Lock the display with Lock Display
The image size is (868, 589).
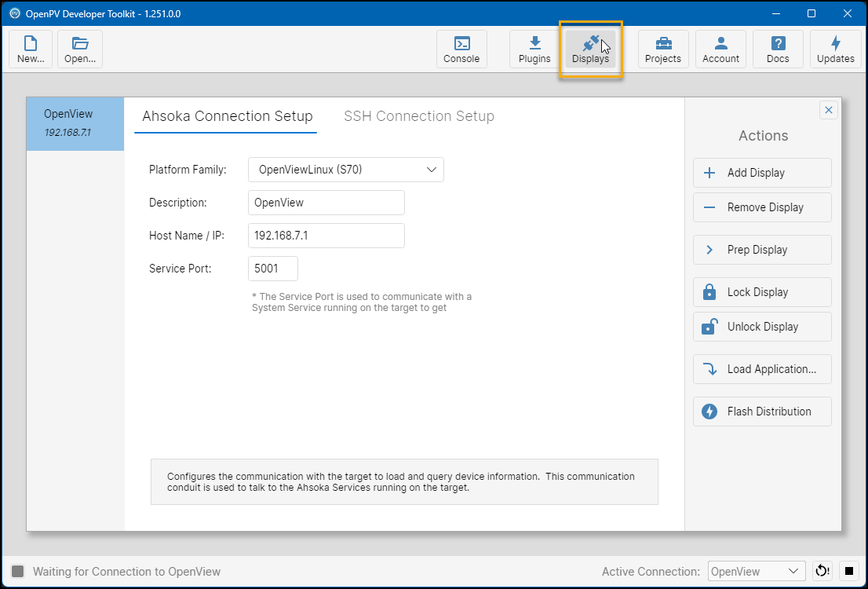tap(762, 292)
